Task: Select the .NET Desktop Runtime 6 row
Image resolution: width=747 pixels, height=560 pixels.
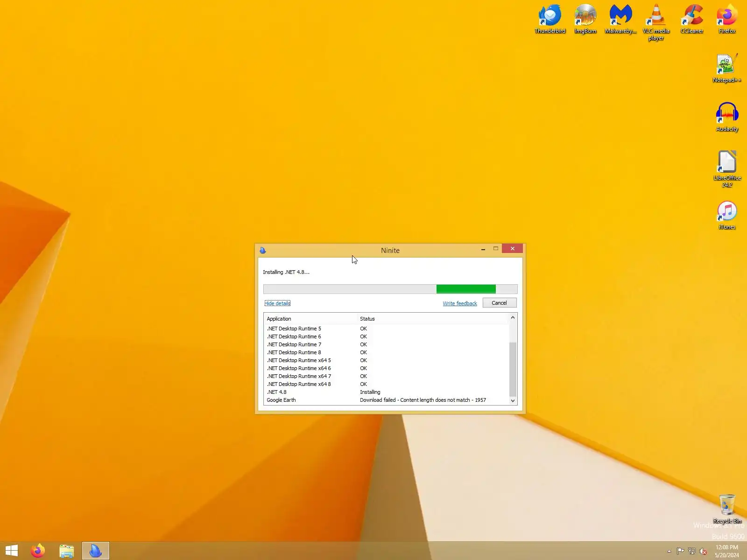Action: tap(387, 336)
